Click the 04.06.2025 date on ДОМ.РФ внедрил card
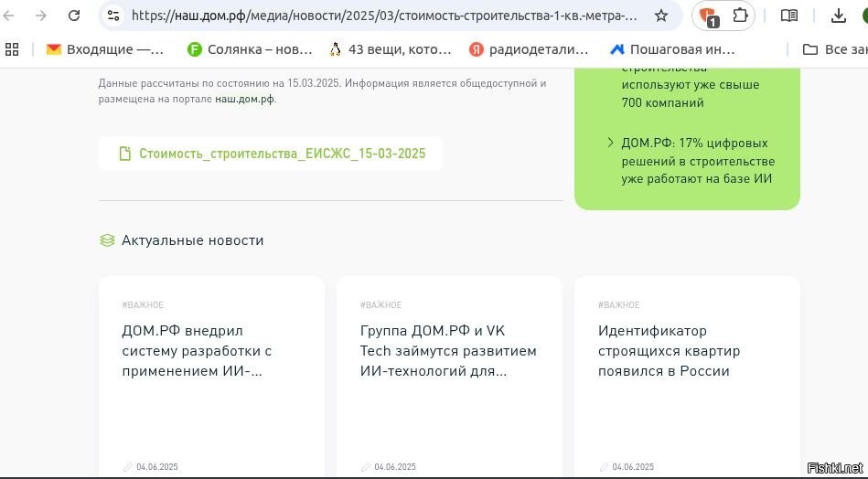This screenshot has width=868, height=479. [157, 467]
